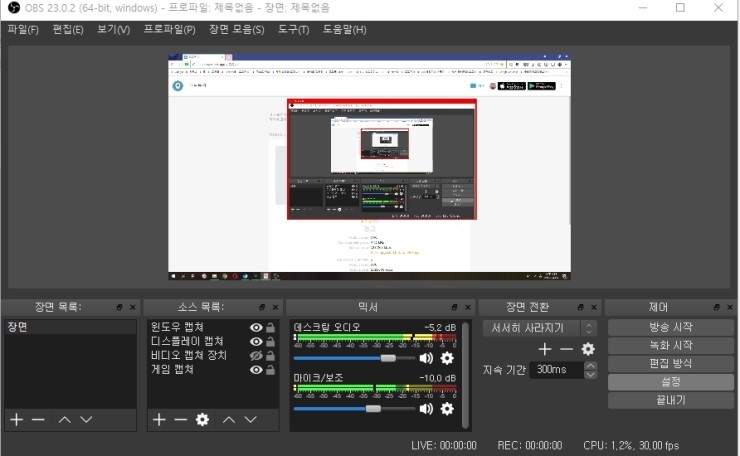Select 비디오 캡쳐 장치 source row
The height and width of the screenshot is (456, 740).
pyautogui.click(x=212, y=355)
